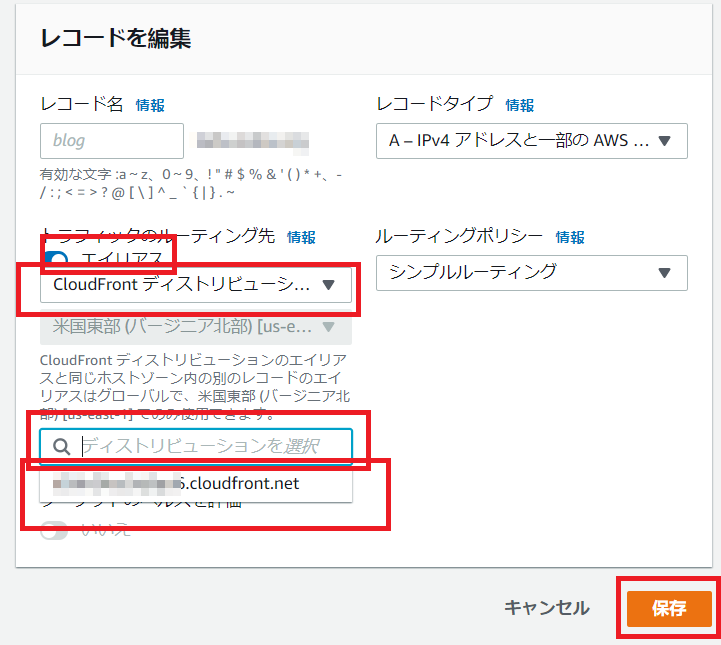Open the シンプルルーティング routing policy dropdown
The image size is (721, 645).
tap(532, 273)
